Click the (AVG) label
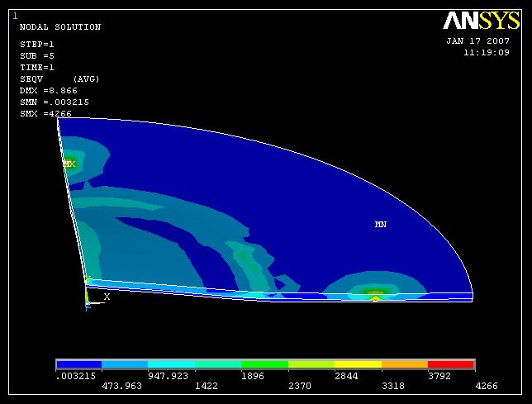Image resolution: width=532 pixels, height=404 pixels. click(86, 79)
